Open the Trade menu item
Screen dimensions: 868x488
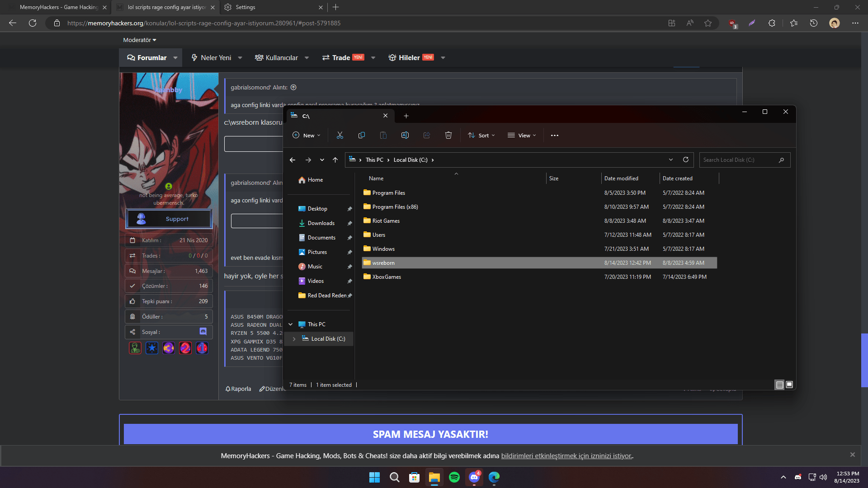pos(343,58)
